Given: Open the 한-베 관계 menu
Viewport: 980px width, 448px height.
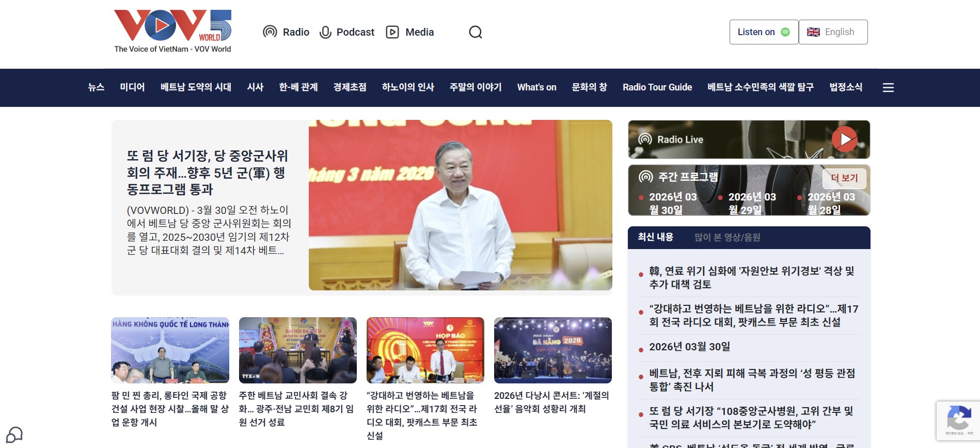Looking at the screenshot, I should 298,87.
